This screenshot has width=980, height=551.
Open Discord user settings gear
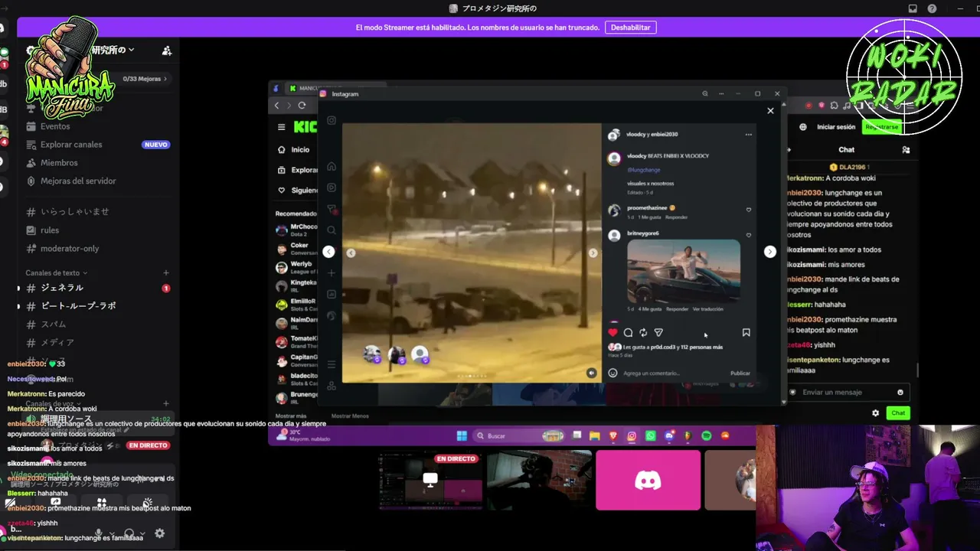click(159, 533)
